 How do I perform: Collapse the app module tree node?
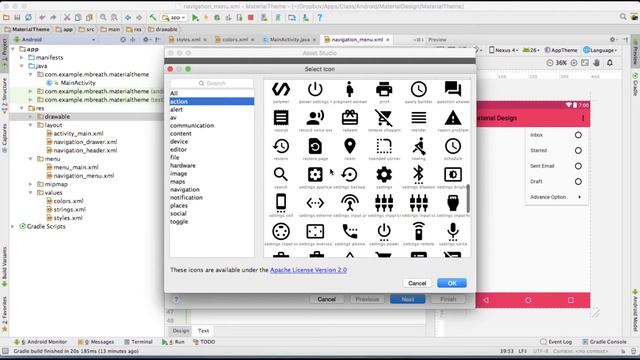coord(13,49)
